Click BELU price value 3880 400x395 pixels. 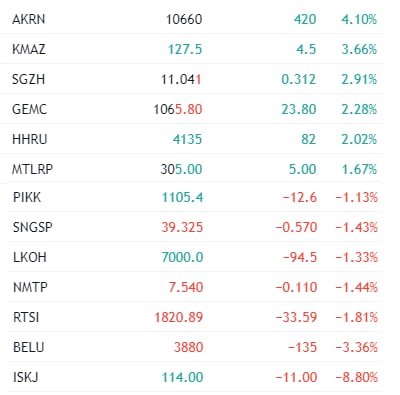click(188, 347)
